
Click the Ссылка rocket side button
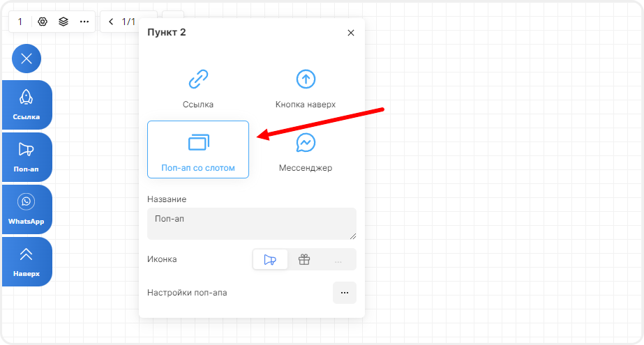pos(27,105)
